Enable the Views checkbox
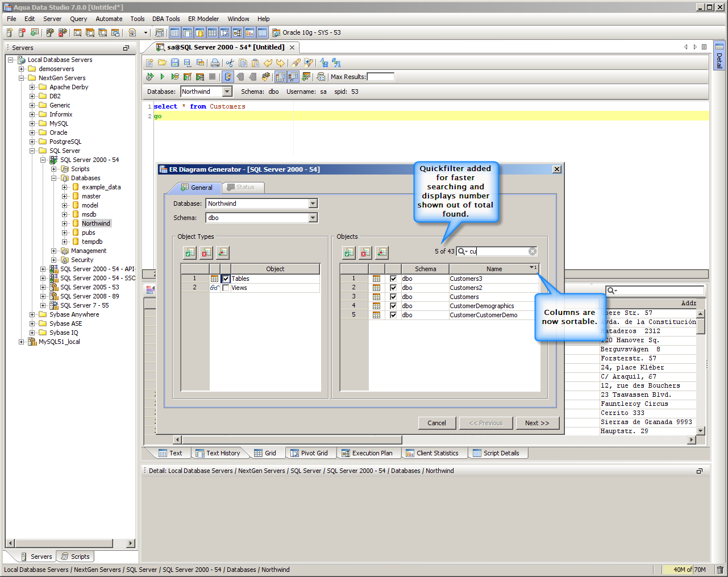728x577 pixels. point(226,288)
